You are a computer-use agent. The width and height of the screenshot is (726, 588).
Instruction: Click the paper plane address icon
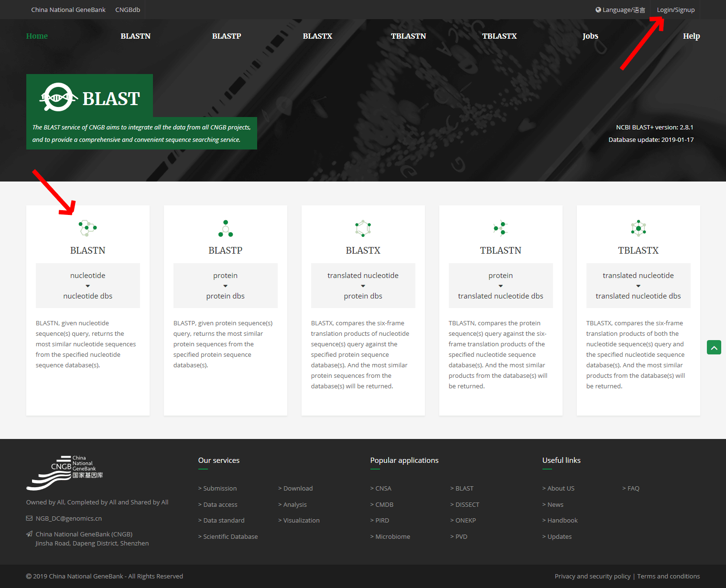coord(29,534)
